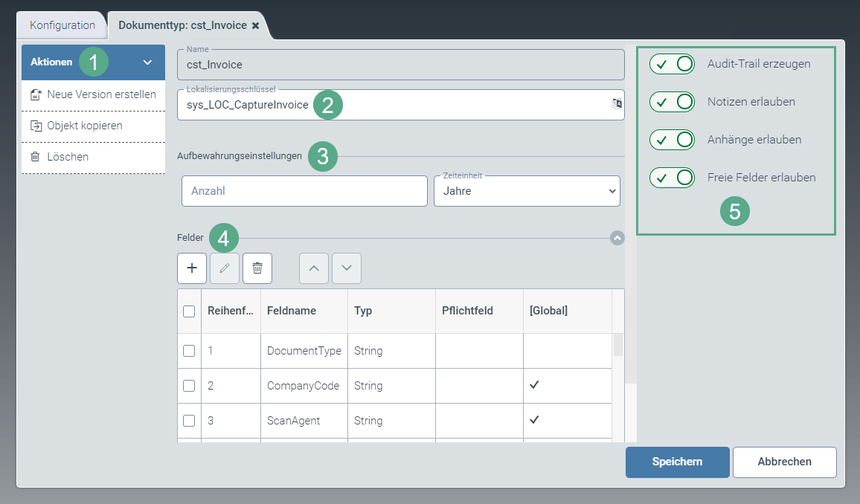Move field down with arrow icon

click(x=347, y=268)
